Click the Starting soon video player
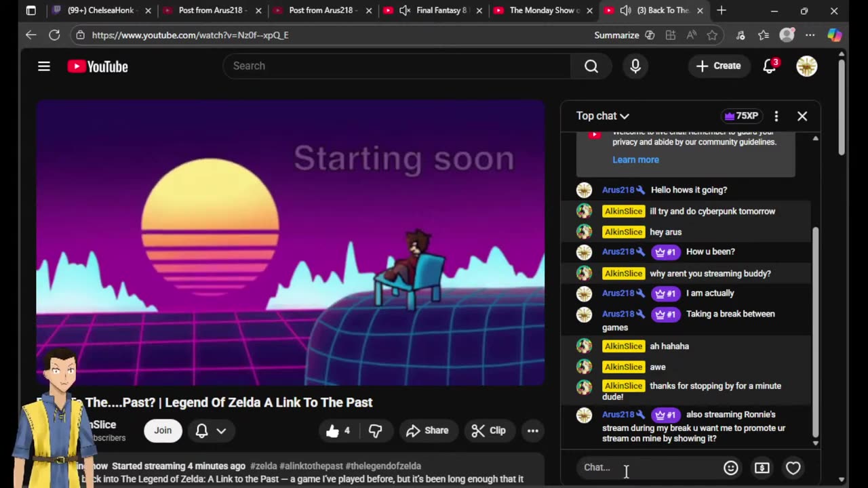This screenshot has width=868, height=488. point(290,243)
